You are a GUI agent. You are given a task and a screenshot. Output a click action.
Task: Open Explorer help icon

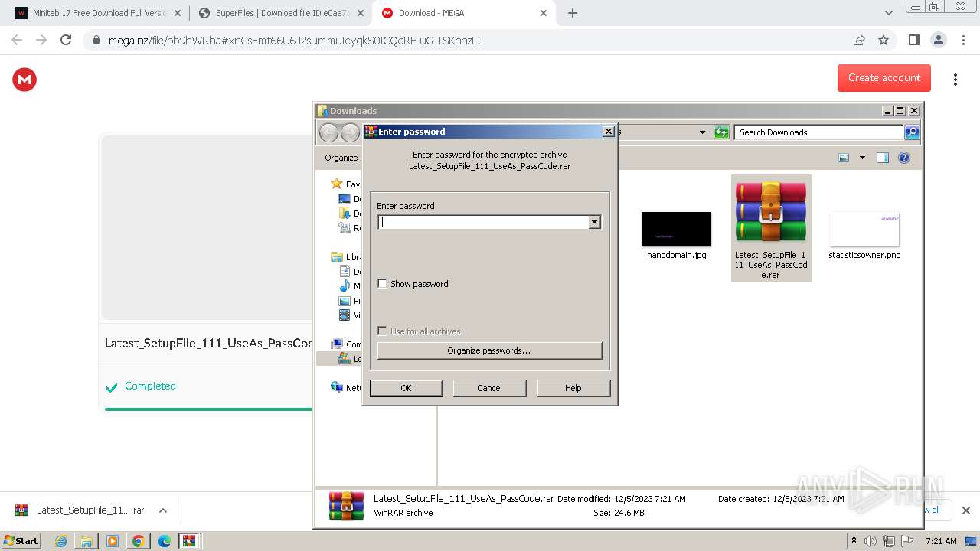[904, 158]
